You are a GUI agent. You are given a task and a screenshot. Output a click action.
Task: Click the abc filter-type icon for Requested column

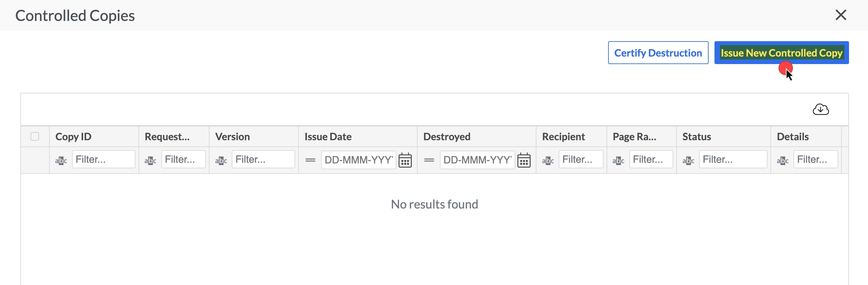150,160
